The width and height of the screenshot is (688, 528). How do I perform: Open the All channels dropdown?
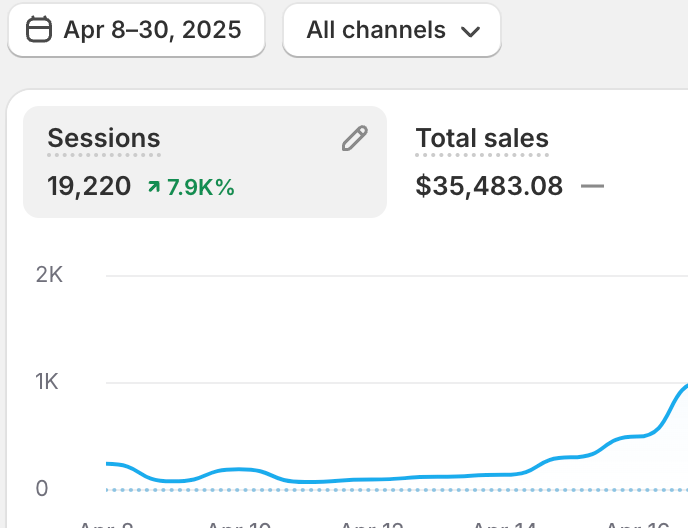(392, 30)
